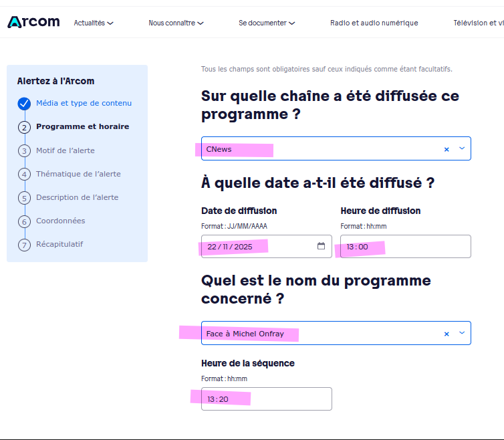Open the Se documenter menu
The image size is (504, 440).
267,23
